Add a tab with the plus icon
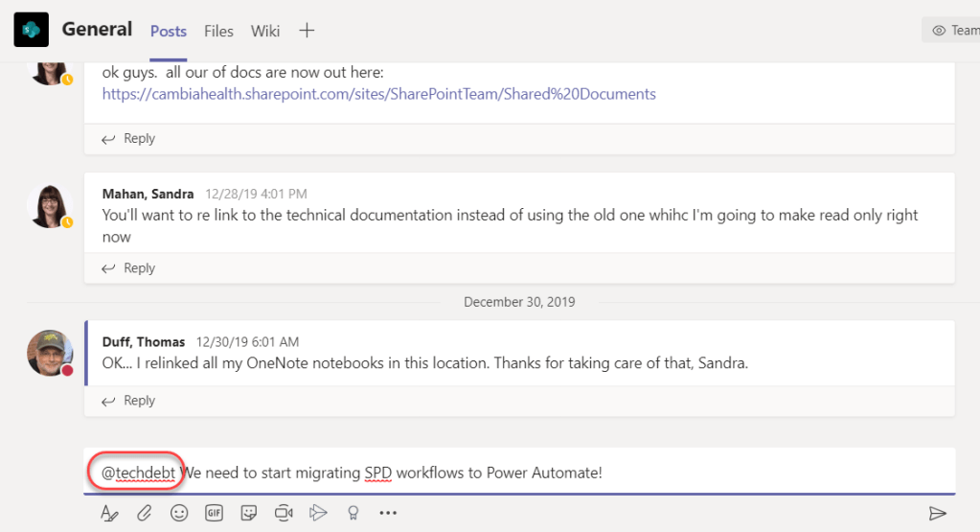The image size is (980, 532). (x=307, y=30)
